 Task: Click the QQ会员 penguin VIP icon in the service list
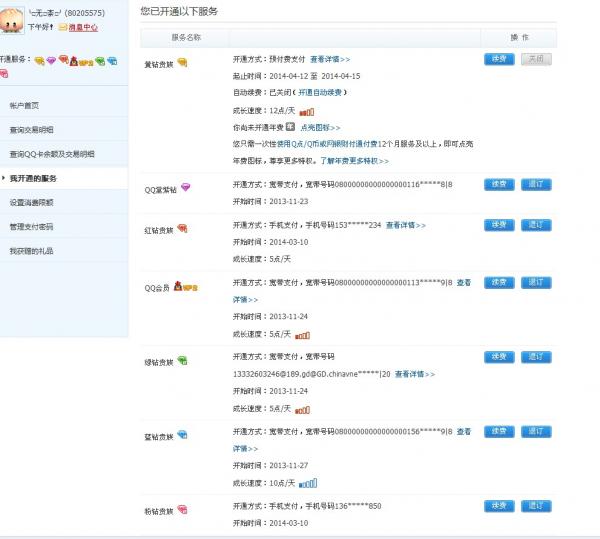[x=186, y=287]
